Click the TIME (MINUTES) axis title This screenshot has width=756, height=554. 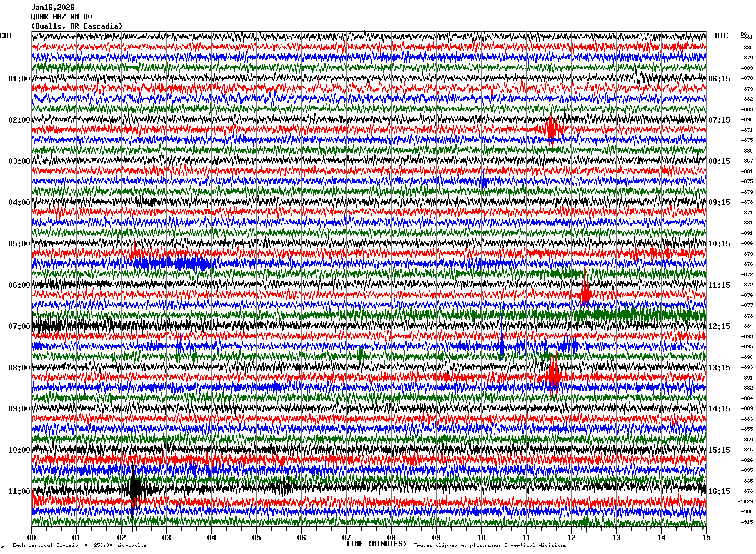(x=376, y=544)
